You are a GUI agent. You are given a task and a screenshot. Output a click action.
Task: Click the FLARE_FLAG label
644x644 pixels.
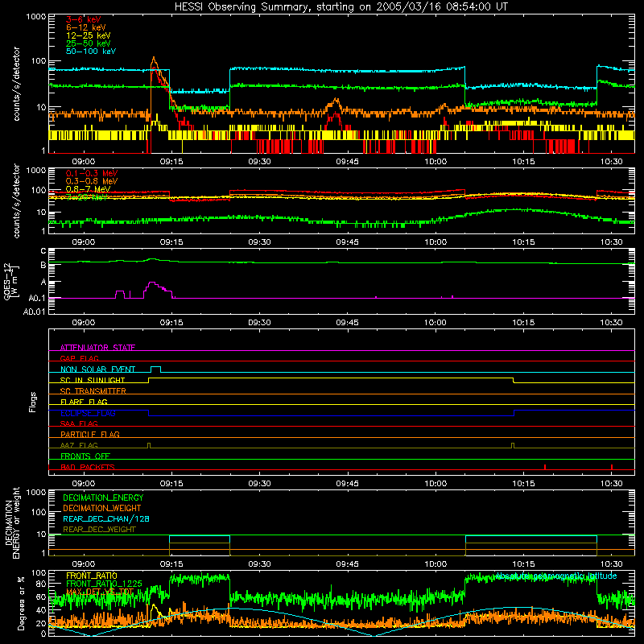pyautogui.click(x=84, y=402)
